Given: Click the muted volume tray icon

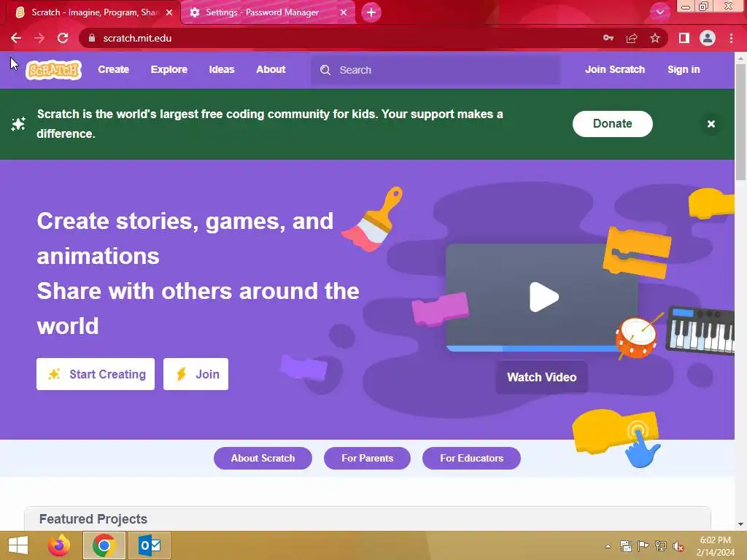Looking at the screenshot, I should (x=678, y=546).
